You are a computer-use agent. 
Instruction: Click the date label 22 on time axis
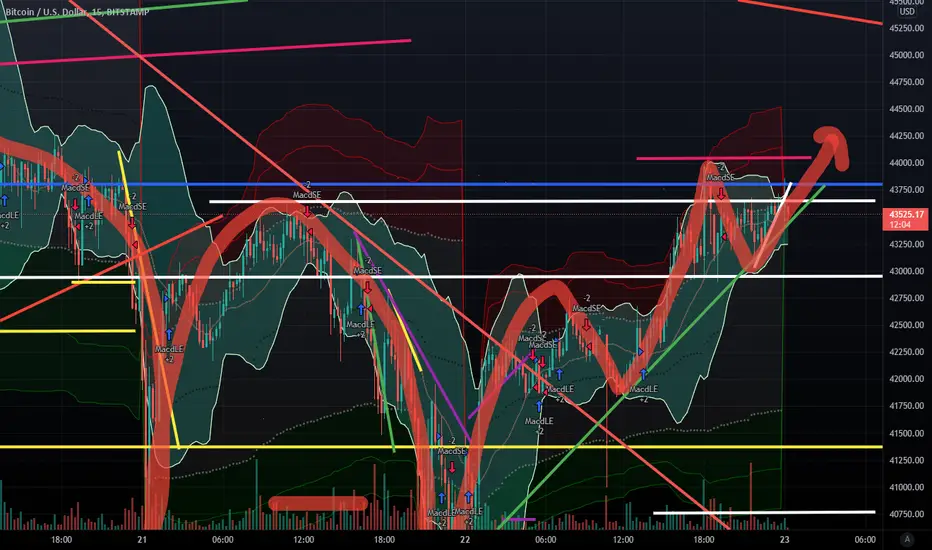pos(465,540)
